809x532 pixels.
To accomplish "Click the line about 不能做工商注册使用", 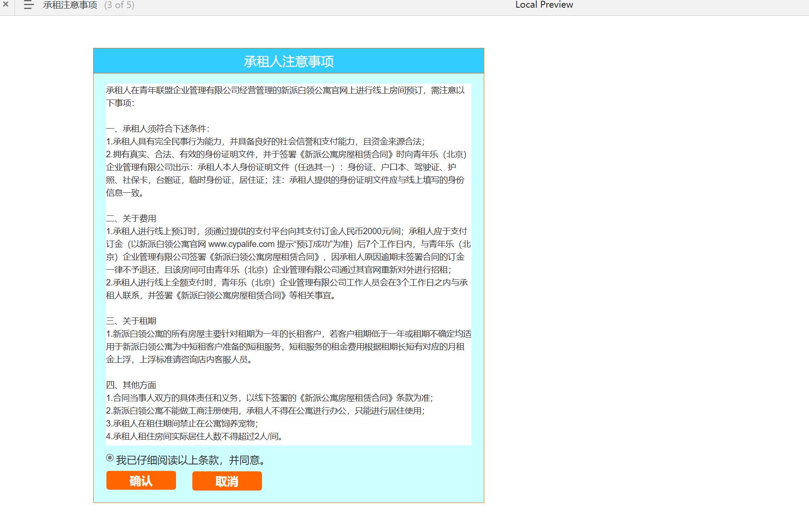I will (x=265, y=411).
